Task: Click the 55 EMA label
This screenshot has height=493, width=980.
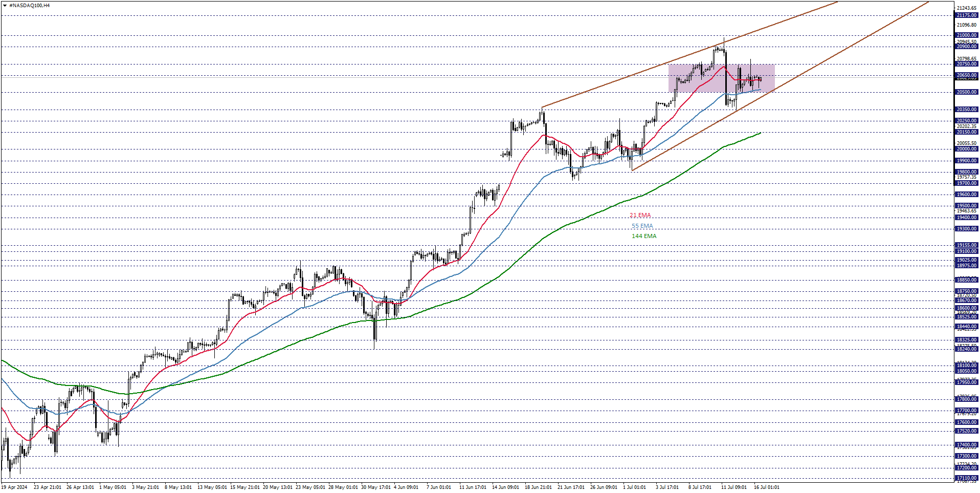Action: point(642,226)
